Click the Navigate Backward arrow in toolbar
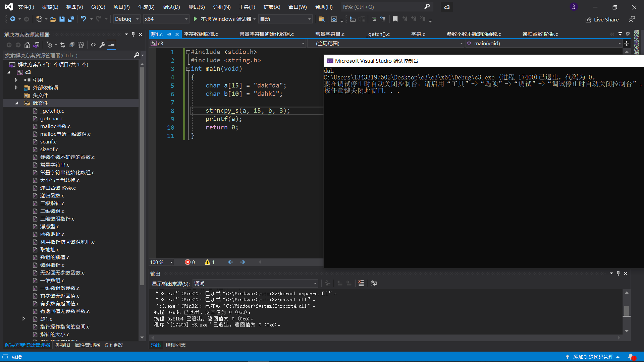The image size is (644, 362). (13, 19)
